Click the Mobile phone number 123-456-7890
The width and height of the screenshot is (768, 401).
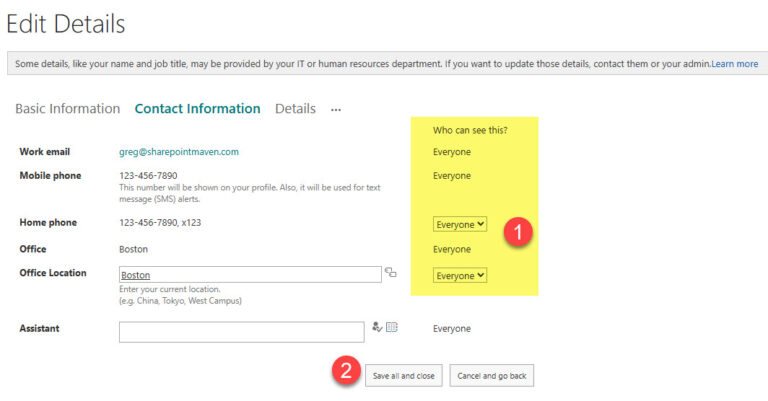pos(148,175)
